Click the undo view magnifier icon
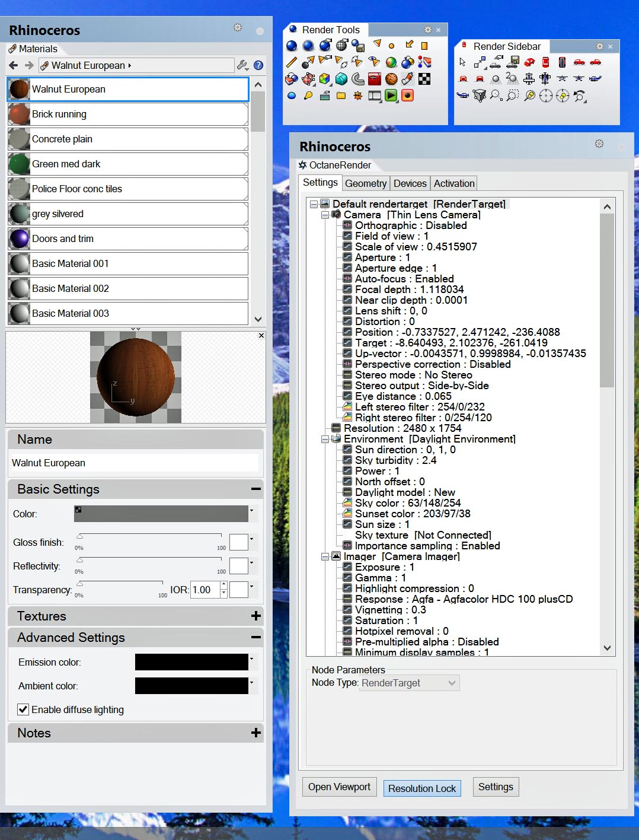639x840 pixels. point(580,96)
